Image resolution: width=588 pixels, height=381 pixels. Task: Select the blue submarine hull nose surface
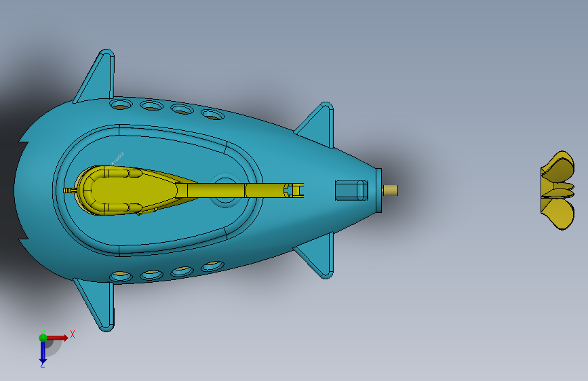click(x=36, y=190)
